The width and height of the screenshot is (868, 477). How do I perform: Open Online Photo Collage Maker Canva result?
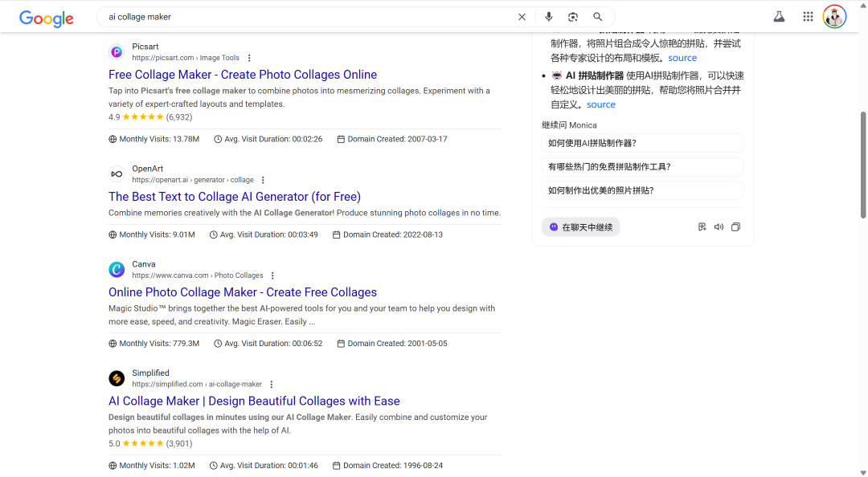[x=243, y=292]
